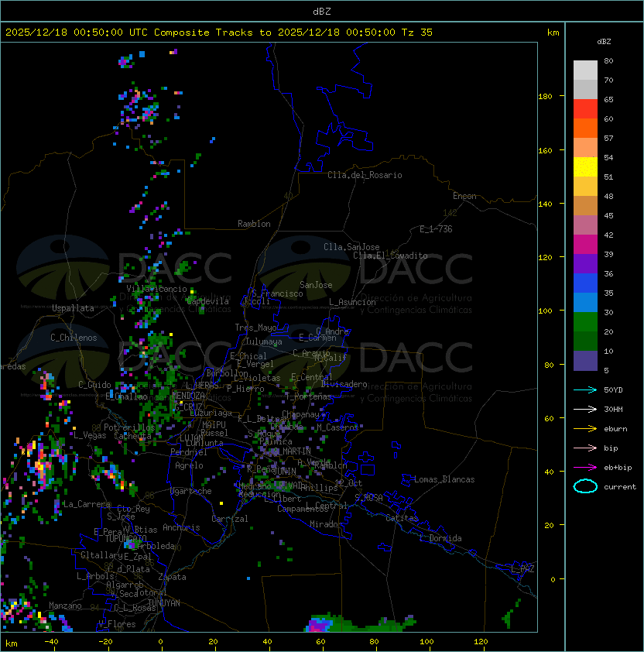Click the Anchoris label

(x=181, y=527)
